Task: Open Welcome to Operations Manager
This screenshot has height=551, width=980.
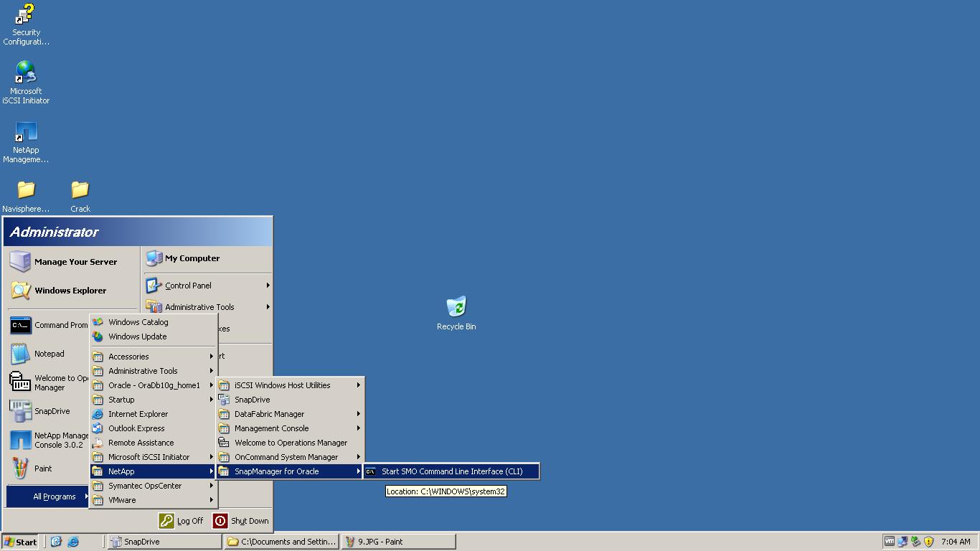Action: click(291, 442)
